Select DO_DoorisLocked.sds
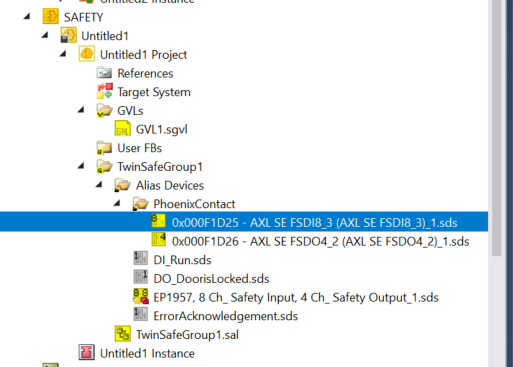Image resolution: width=513 pixels, height=367 pixels. click(211, 279)
